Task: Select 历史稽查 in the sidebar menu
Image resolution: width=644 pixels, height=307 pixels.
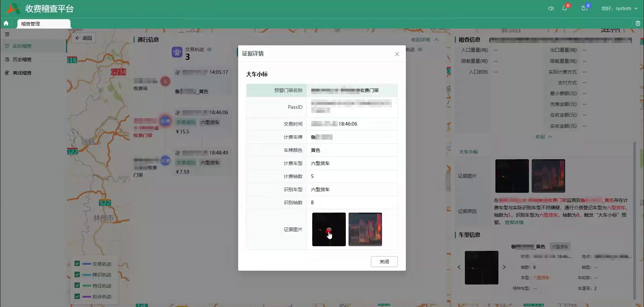Action: [22, 59]
